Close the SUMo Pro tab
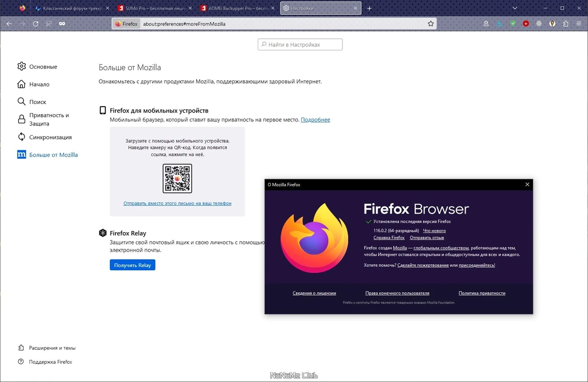588x382 pixels. click(x=190, y=8)
